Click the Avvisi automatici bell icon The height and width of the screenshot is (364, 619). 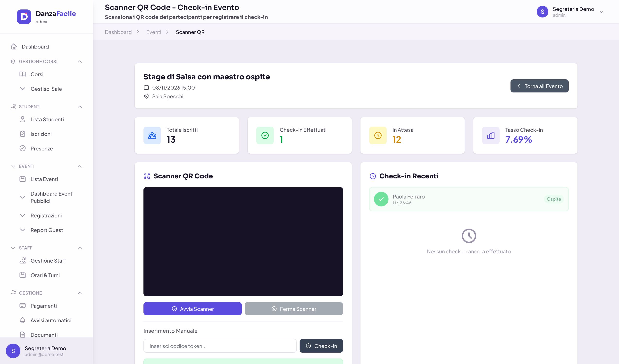[23, 320]
